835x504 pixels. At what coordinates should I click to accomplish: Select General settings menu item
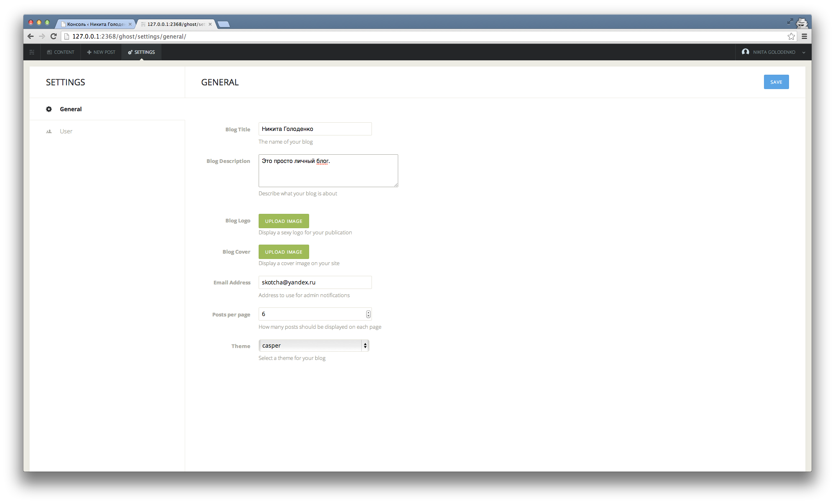(x=71, y=109)
